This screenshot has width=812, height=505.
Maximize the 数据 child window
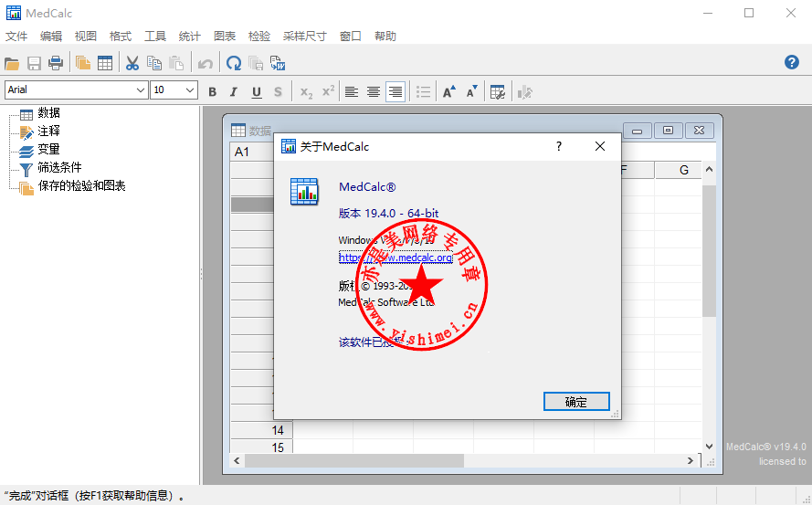click(668, 131)
